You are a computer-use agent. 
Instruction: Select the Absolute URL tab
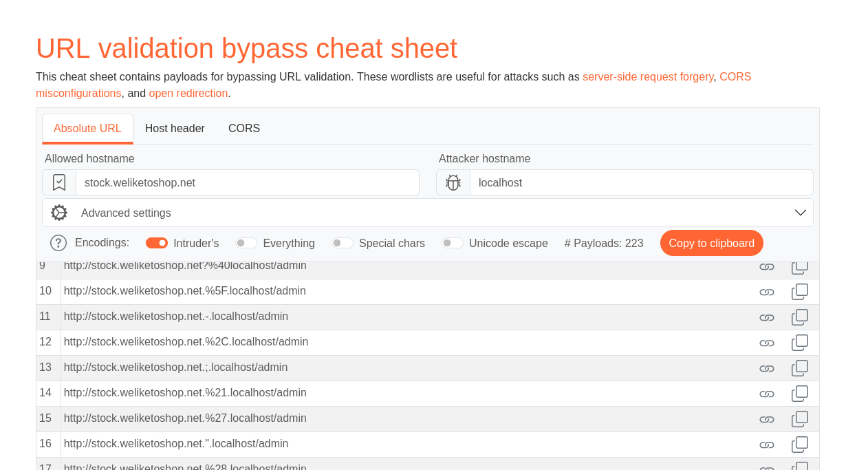click(87, 129)
